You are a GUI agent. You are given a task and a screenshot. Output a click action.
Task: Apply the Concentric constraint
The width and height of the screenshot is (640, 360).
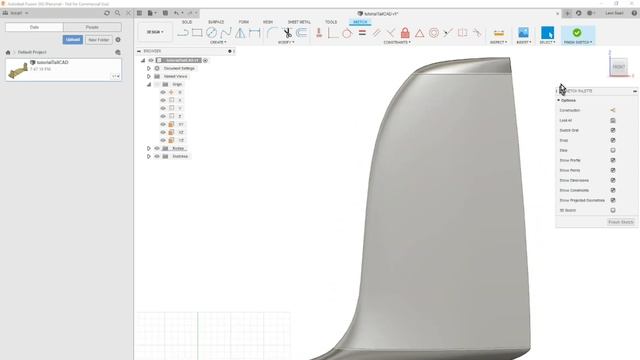click(x=434, y=33)
